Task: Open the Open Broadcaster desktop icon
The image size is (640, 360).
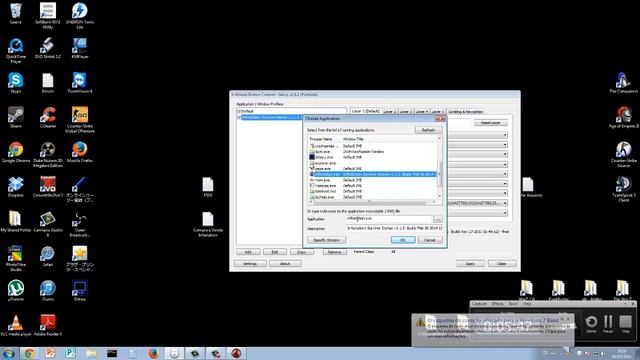Action: tap(80, 224)
